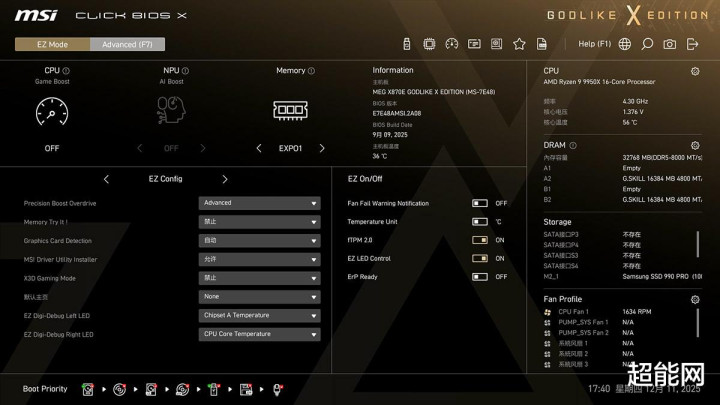The image size is (720, 405).
Task: Click NPU AI Boost right arrow
Action: (203, 148)
